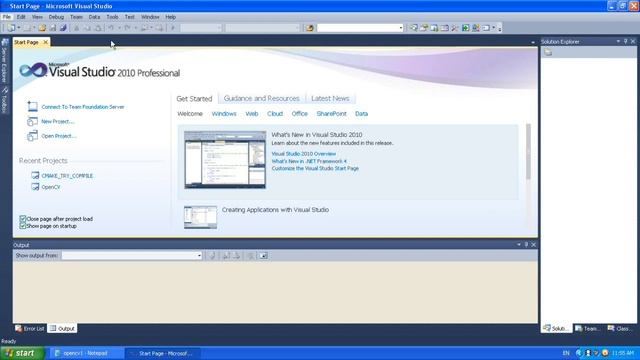This screenshot has height=360, width=640.
Task: Click the Extension Manager toolbar icon
Action: (x=476, y=28)
